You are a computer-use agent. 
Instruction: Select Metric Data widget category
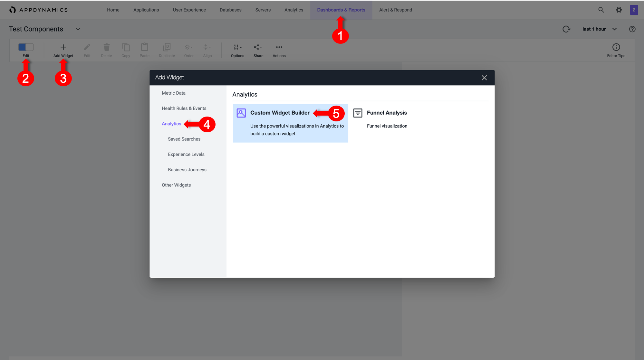tap(174, 93)
